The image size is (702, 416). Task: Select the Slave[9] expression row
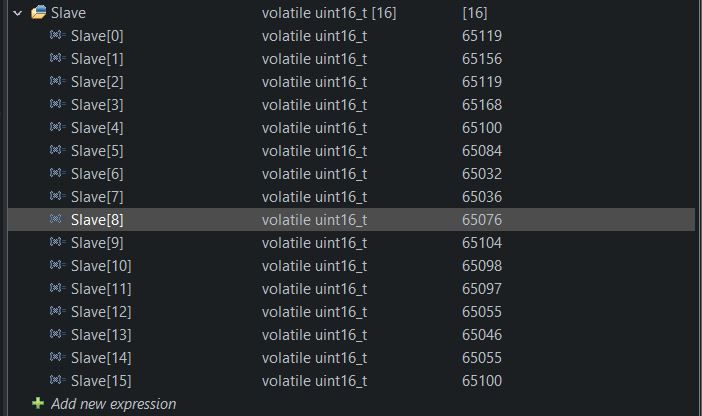[97, 242]
